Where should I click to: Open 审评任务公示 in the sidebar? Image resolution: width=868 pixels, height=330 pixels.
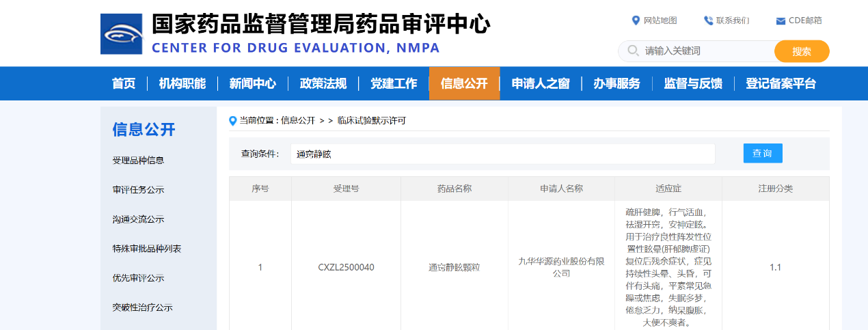(138, 190)
